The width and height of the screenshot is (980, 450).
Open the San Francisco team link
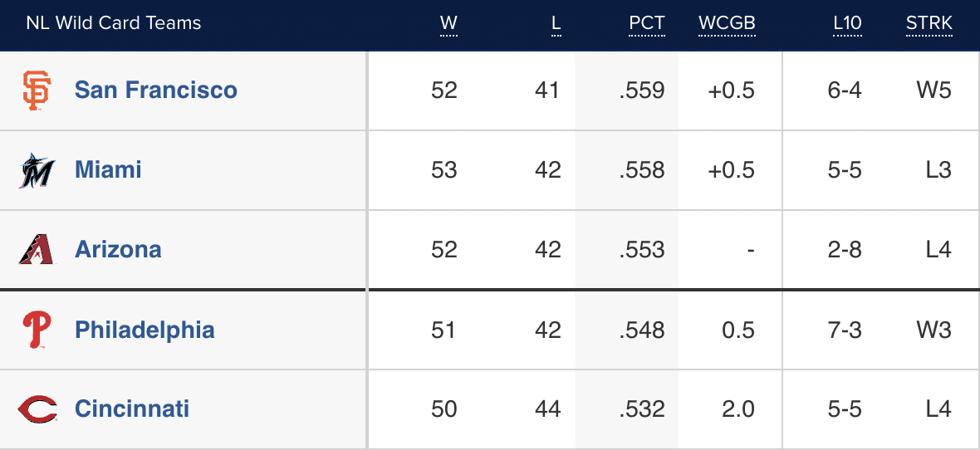(155, 90)
